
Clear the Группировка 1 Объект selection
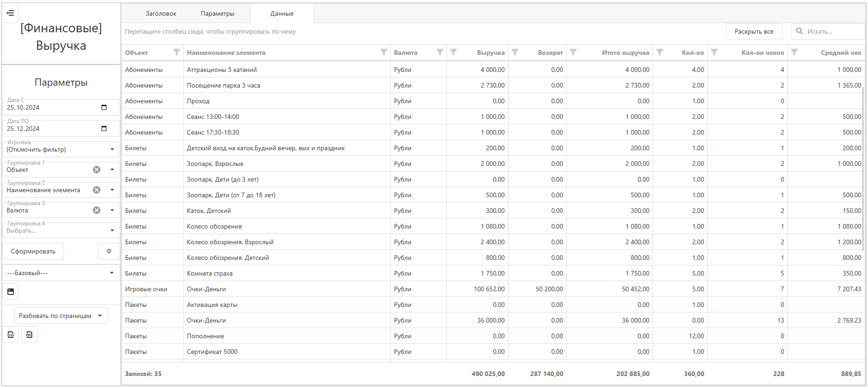tap(97, 170)
